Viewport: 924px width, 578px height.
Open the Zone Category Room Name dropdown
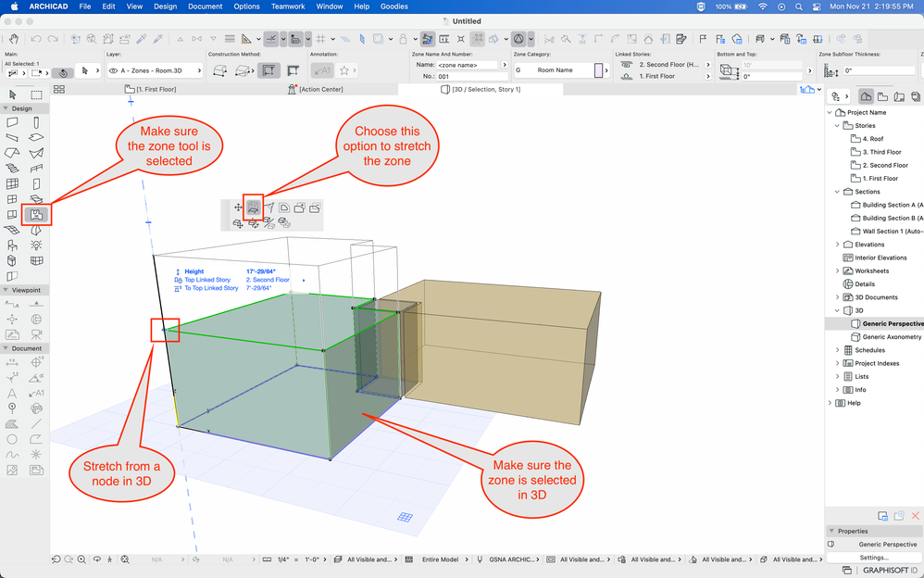[x=554, y=70]
